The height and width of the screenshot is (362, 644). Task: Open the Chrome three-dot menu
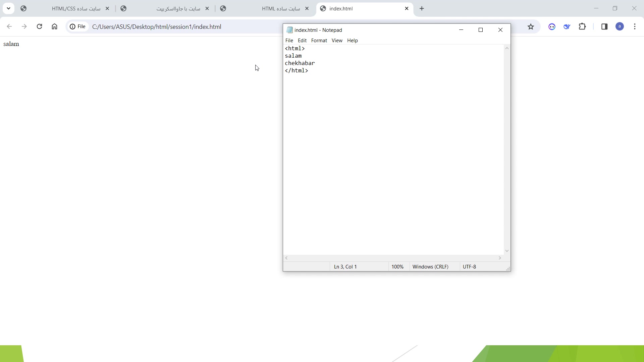pyautogui.click(x=635, y=26)
